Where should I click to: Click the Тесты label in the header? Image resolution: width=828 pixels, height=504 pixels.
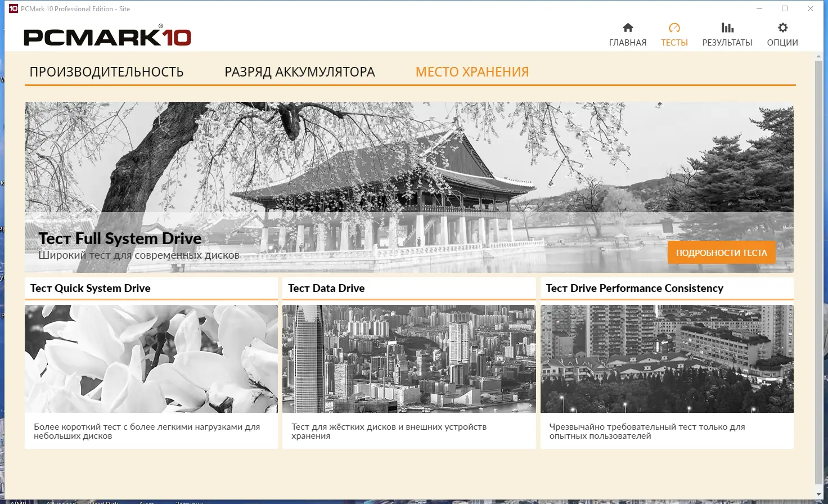point(674,43)
